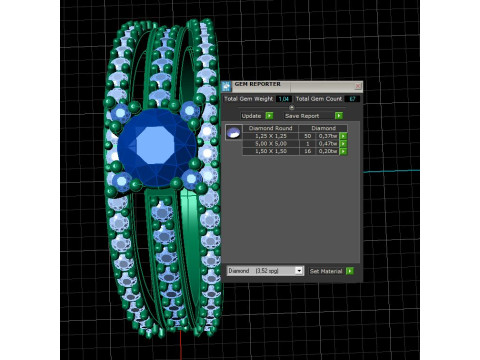Click the weight cell 0,37tw

(x=328, y=136)
